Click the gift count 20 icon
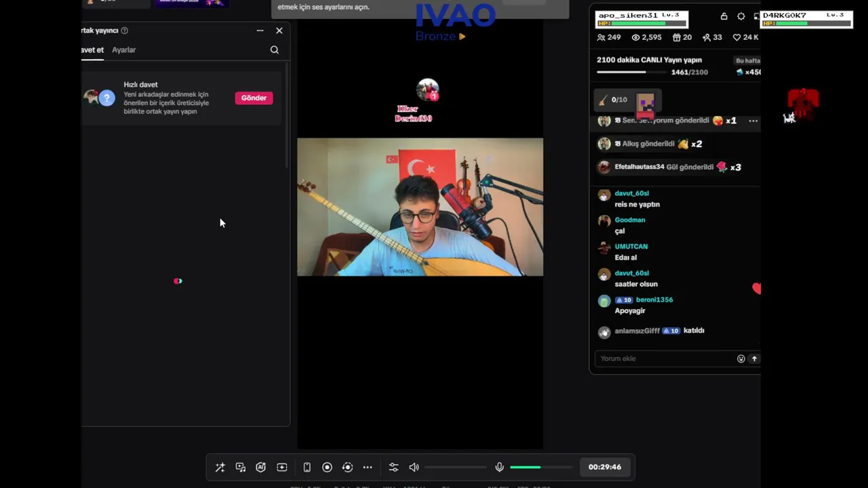This screenshot has width=868, height=488. coord(677,37)
